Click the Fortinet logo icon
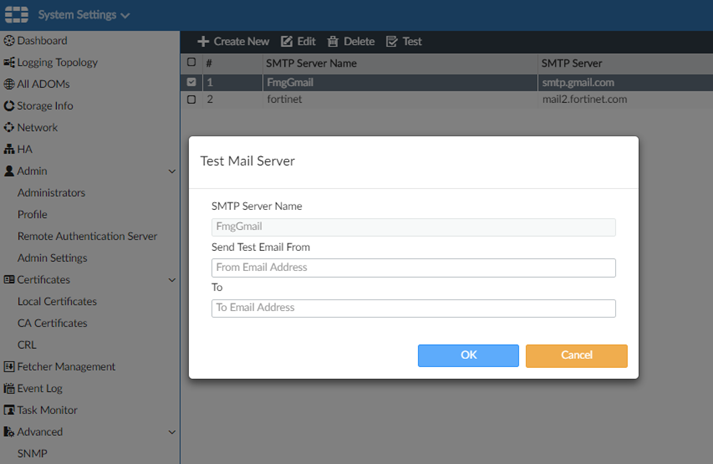Viewport: 713px width, 464px height. pyautogui.click(x=17, y=15)
